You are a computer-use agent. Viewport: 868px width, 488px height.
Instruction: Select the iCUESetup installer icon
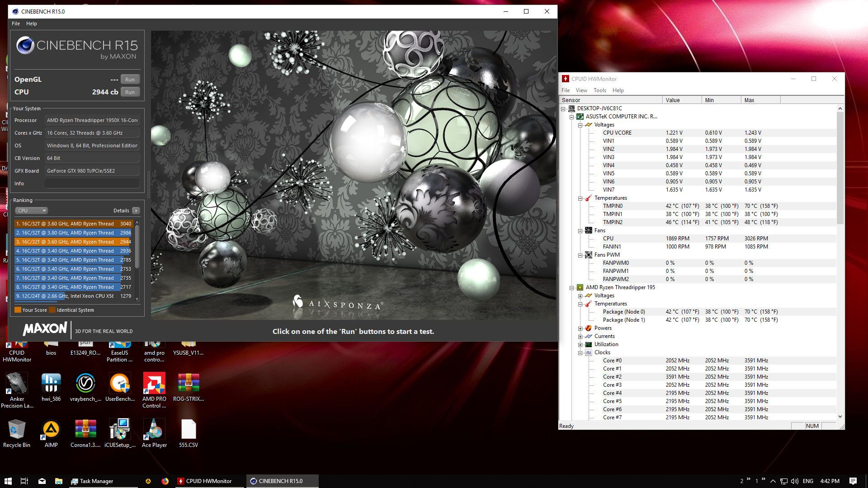click(x=120, y=433)
